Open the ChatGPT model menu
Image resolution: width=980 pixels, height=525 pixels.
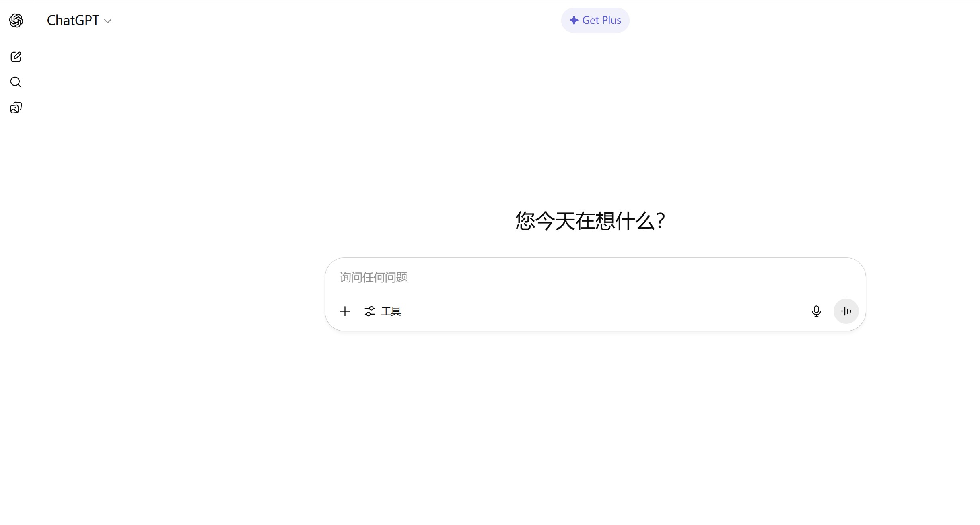pos(79,20)
